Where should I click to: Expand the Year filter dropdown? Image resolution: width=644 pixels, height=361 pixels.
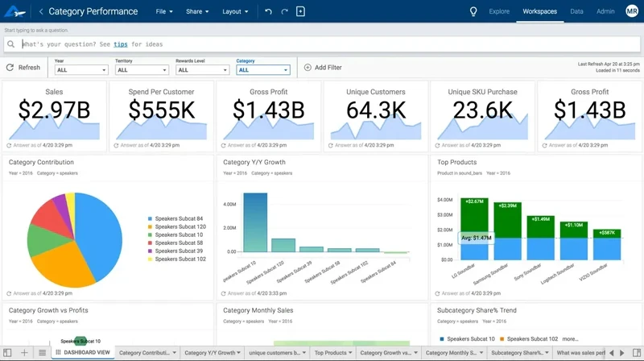(x=80, y=70)
